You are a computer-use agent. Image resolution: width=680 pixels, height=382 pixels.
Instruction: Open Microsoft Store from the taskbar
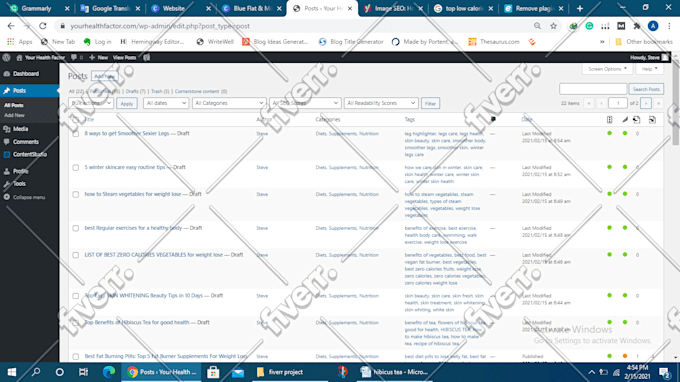(x=213, y=372)
